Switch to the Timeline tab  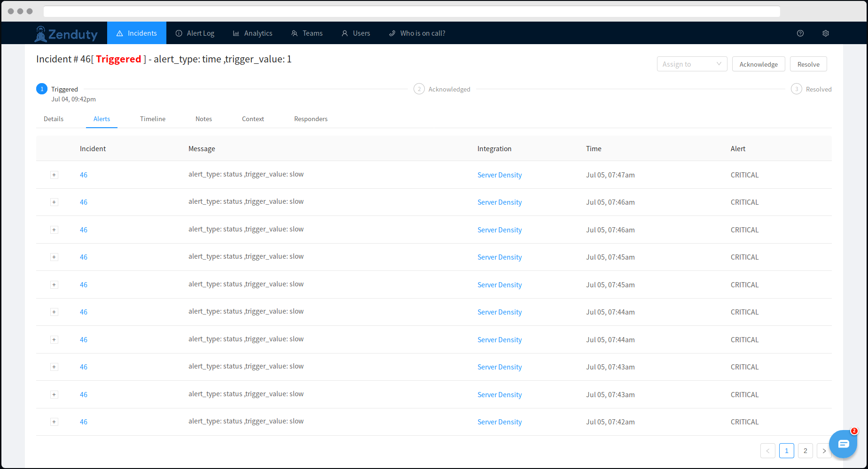[153, 119]
